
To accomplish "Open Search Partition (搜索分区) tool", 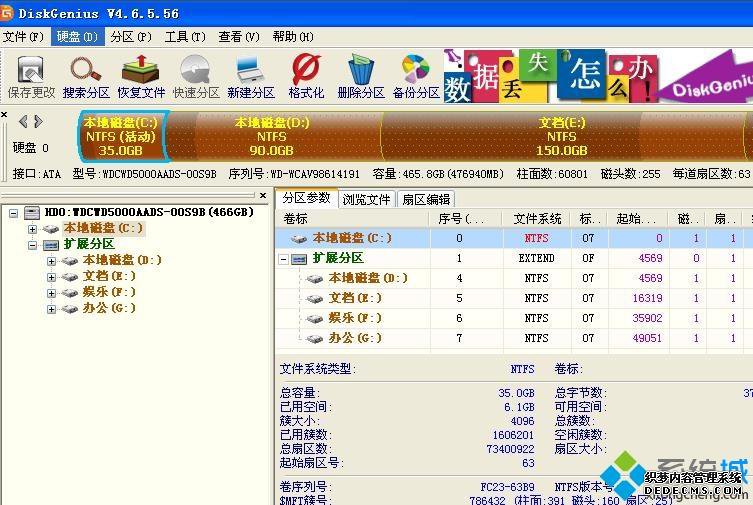I will (x=86, y=77).
